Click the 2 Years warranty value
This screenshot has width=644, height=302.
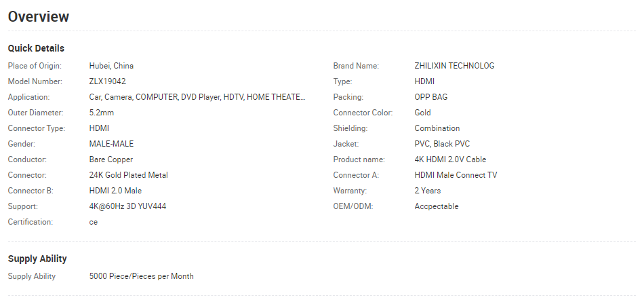428,191
